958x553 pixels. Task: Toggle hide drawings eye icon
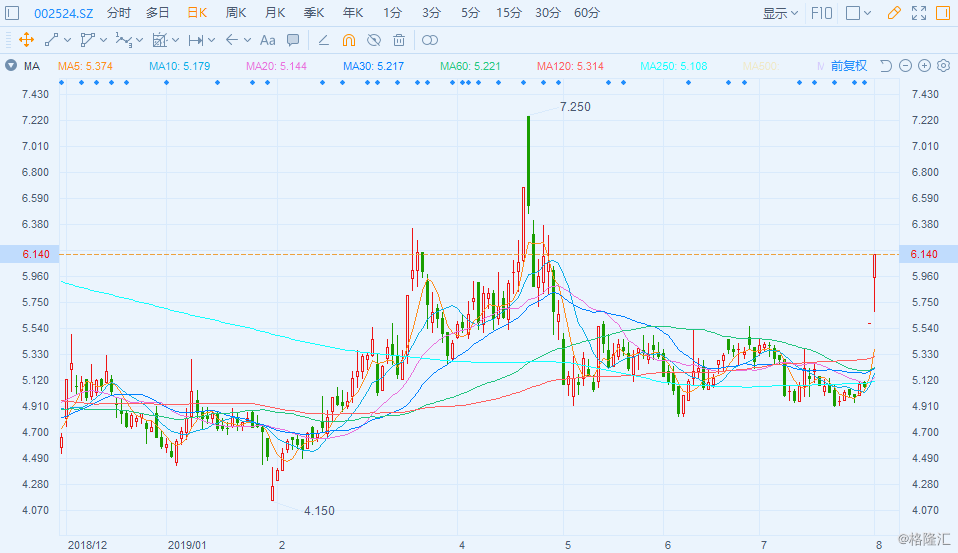coord(374,40)
